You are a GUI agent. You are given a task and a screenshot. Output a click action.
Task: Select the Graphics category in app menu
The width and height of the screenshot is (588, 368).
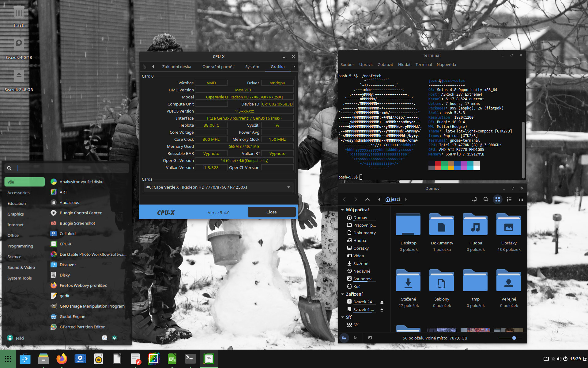16,214
